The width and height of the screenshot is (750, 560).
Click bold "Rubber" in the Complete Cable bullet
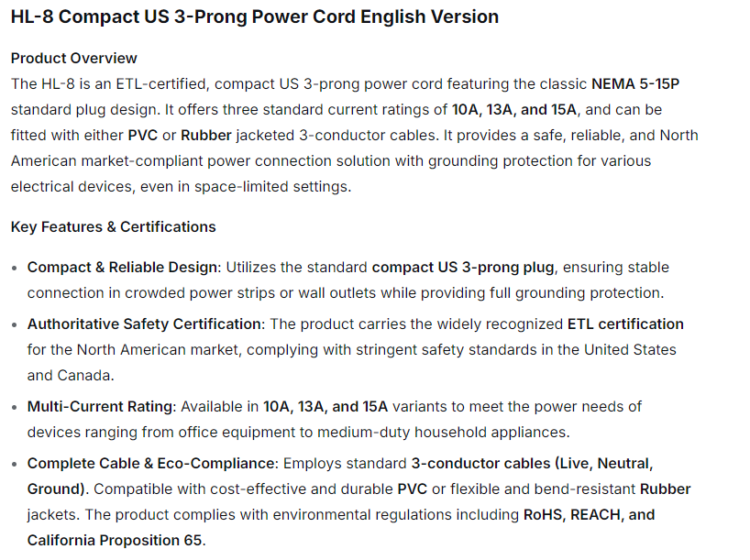[x=665, y=489]
